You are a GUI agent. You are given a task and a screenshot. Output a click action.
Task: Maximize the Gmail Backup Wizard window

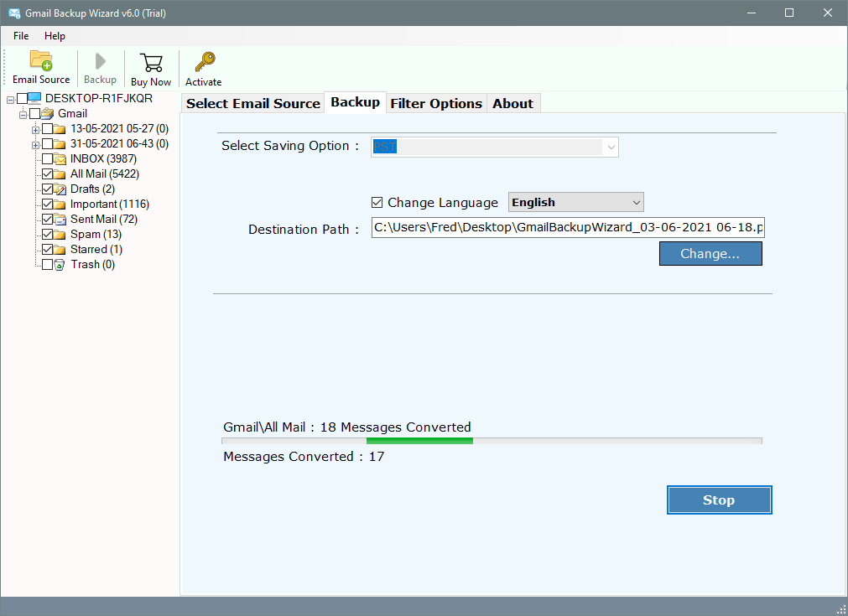[x=789, y=13]
